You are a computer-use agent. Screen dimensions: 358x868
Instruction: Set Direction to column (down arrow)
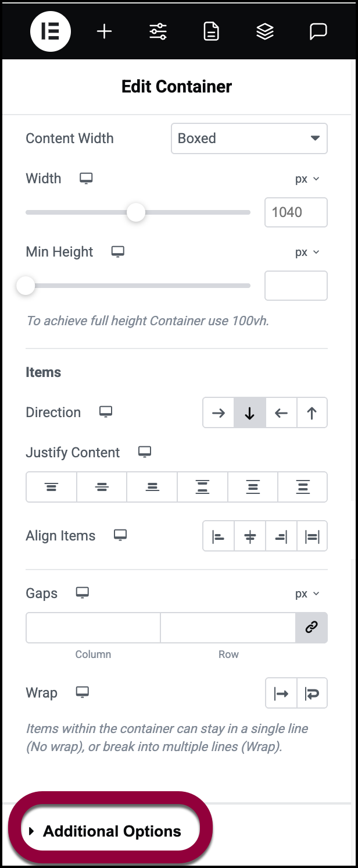250,413
